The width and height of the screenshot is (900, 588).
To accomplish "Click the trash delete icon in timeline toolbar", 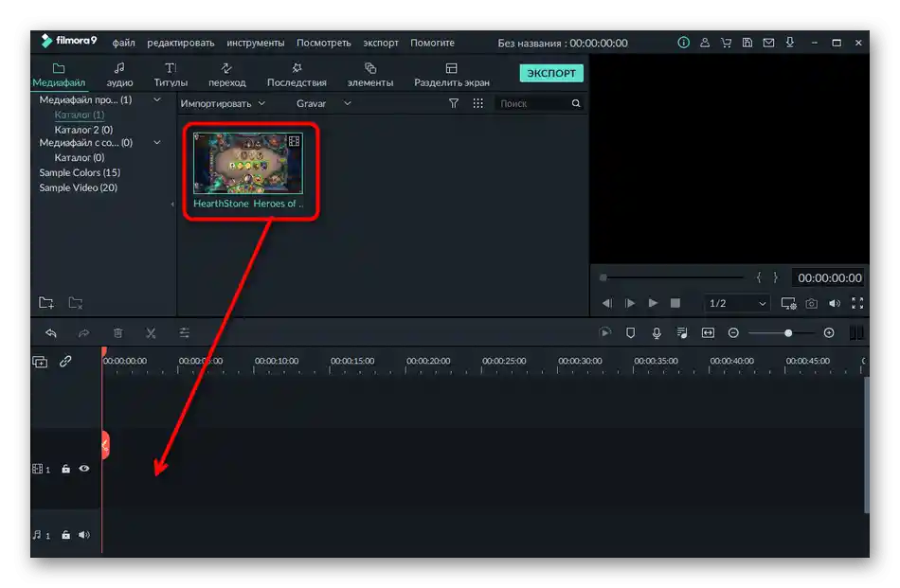I will (117, 332).
